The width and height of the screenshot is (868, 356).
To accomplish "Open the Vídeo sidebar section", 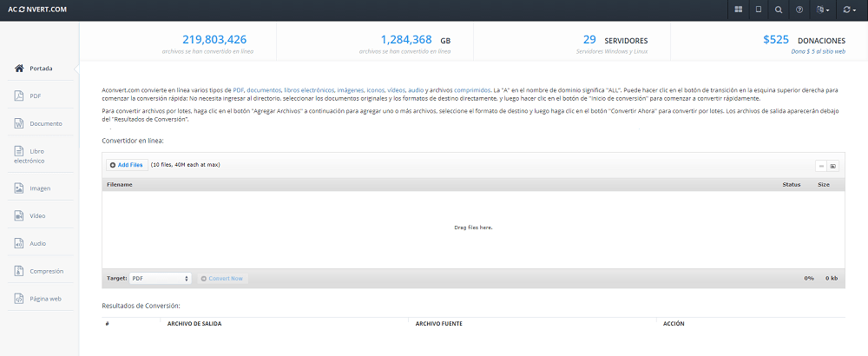I will pos(39,216).
